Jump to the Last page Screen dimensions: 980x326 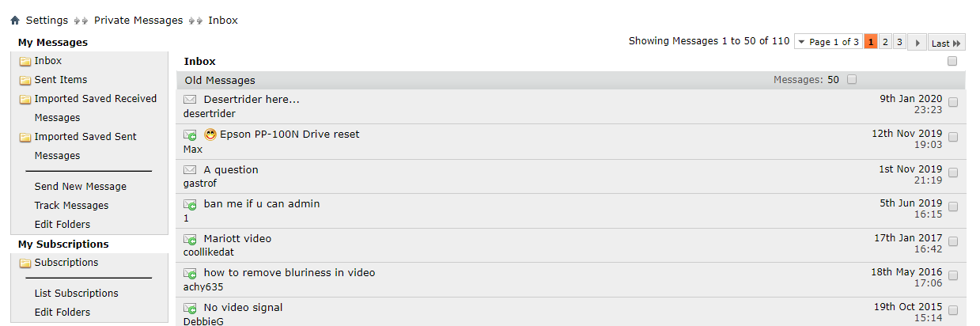[946, 42]
